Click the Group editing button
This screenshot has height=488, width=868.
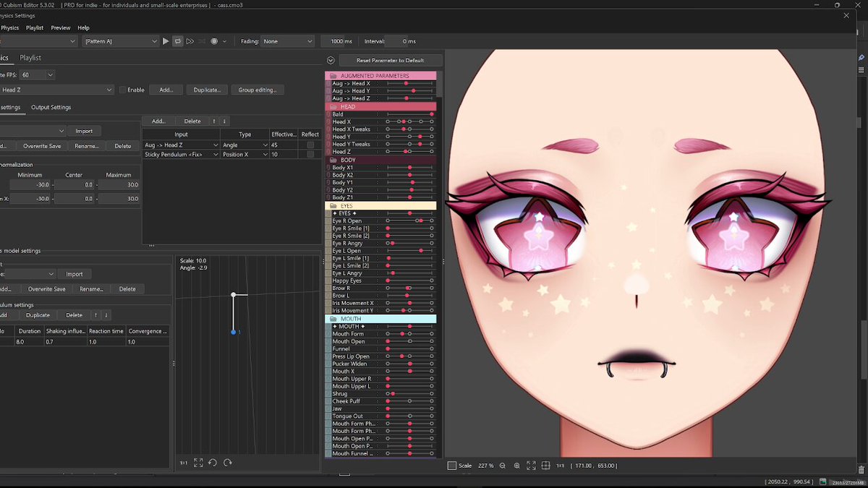coord(258,90)
